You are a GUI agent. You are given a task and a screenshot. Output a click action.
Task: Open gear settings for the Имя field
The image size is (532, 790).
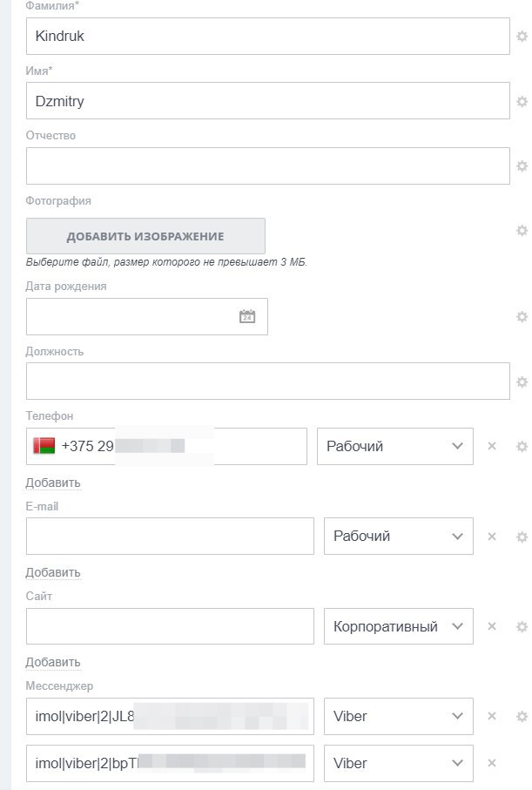point(522,101)
